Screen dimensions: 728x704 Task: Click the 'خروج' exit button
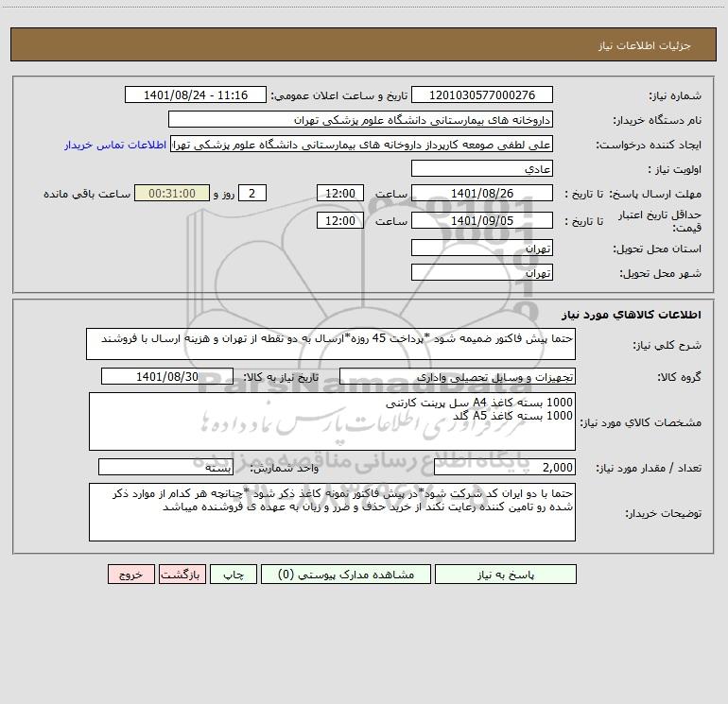(x=130, y=574)
